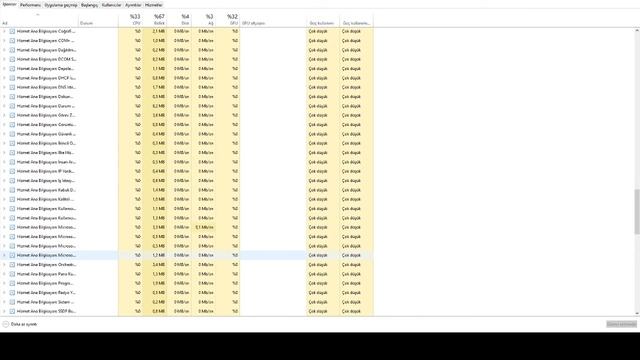The height and width of the screenshot is (360, 640).
Task: Click the Görüntü service host process icon
Action: click(12, 124)
